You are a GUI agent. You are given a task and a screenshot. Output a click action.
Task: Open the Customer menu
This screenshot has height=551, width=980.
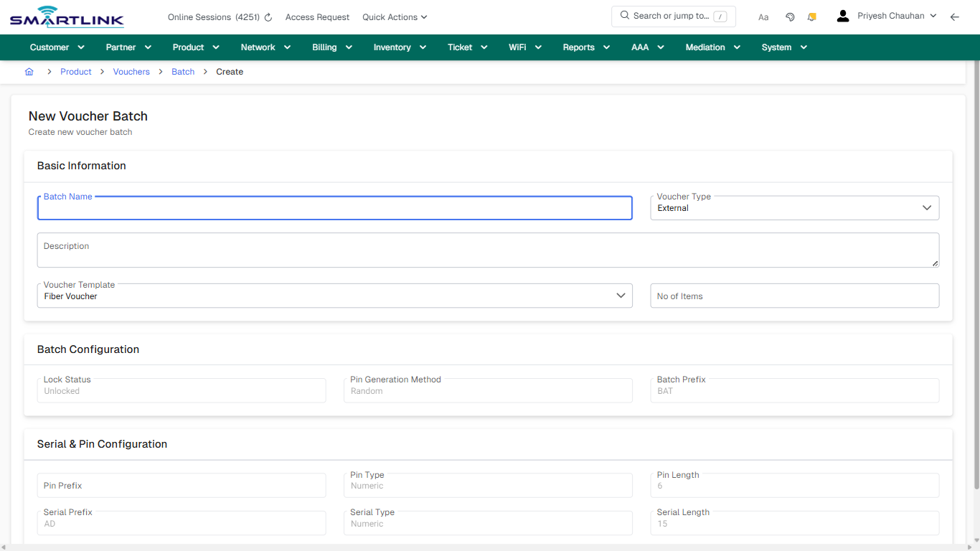pyautogui.click(x=56, y=47)
